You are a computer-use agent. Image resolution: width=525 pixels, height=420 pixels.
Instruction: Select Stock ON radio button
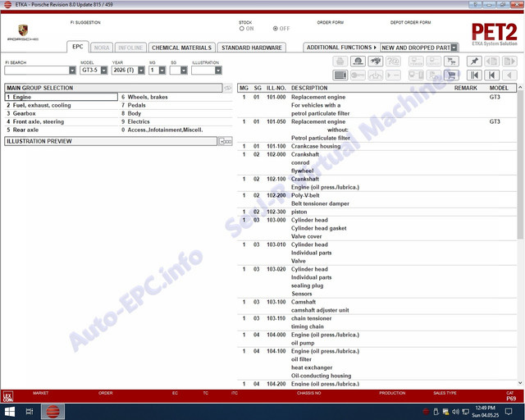coord(241,29)
